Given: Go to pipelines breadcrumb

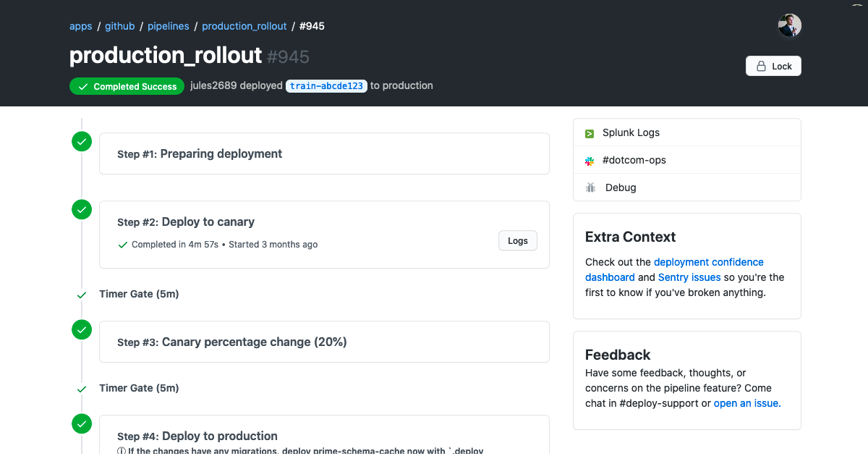Looking at the screenshot, I should (x=168, y=26).
